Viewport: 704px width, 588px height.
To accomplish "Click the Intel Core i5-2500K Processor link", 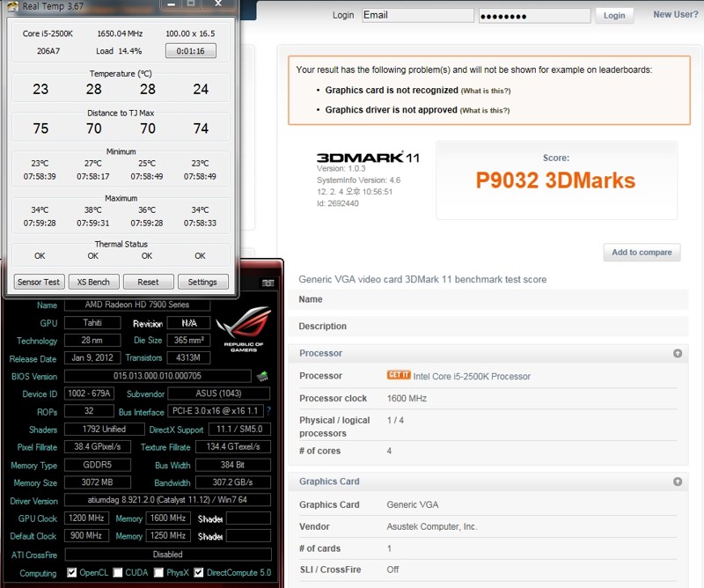I will [472, 377].
